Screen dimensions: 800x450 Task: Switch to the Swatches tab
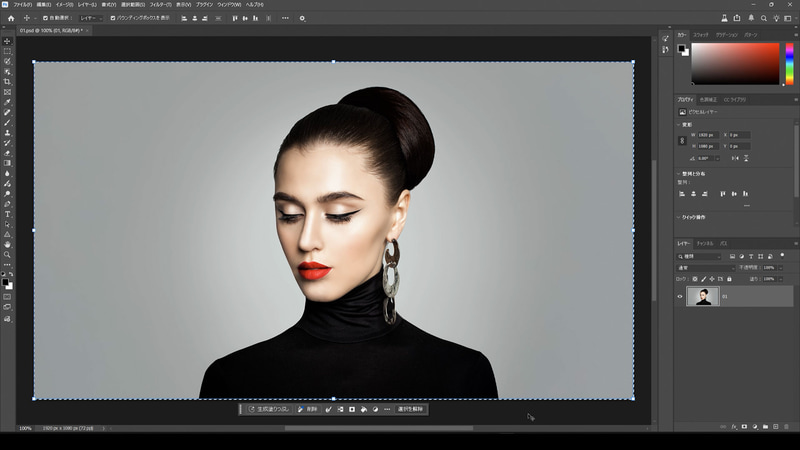point(701,35)
